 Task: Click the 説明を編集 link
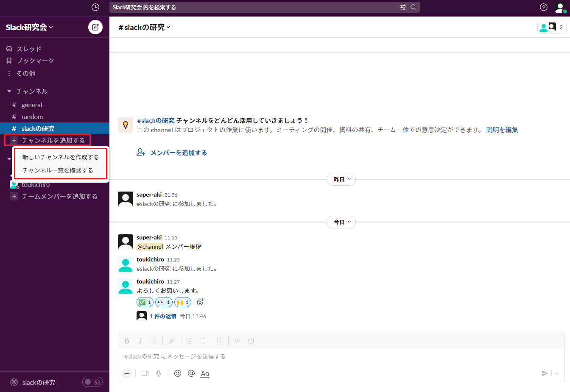click(502, 130)
